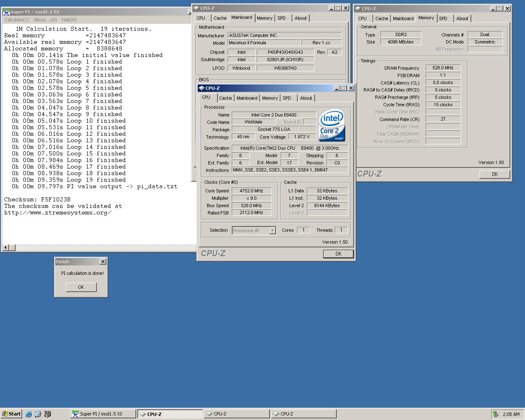Click the Command Rate 2T value
The width and height of the screenshot is (525, 420).
click(443, 119)
